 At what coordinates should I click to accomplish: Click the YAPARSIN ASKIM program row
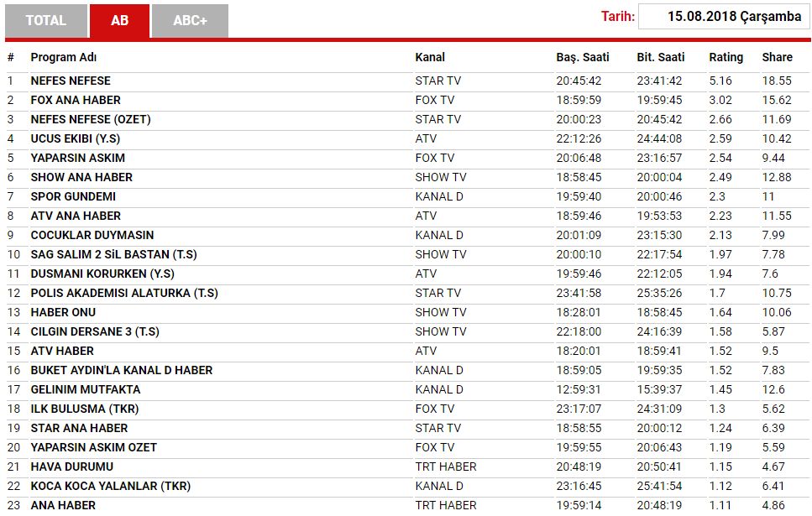[x=407, y=158]
